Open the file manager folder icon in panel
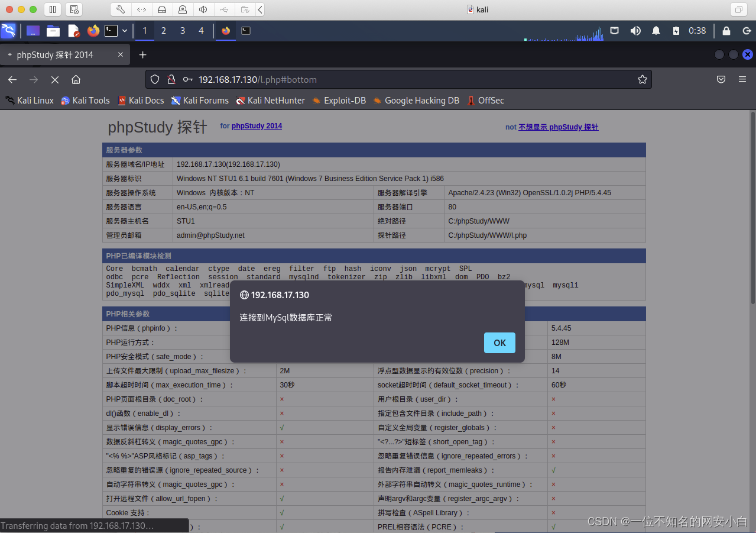The image size is (756, 533). (53, 31)
